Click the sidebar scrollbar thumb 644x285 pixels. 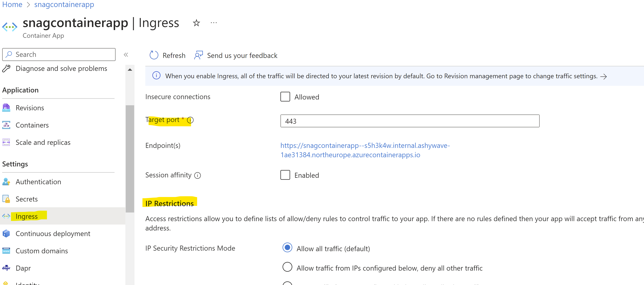tap(130, 159)
